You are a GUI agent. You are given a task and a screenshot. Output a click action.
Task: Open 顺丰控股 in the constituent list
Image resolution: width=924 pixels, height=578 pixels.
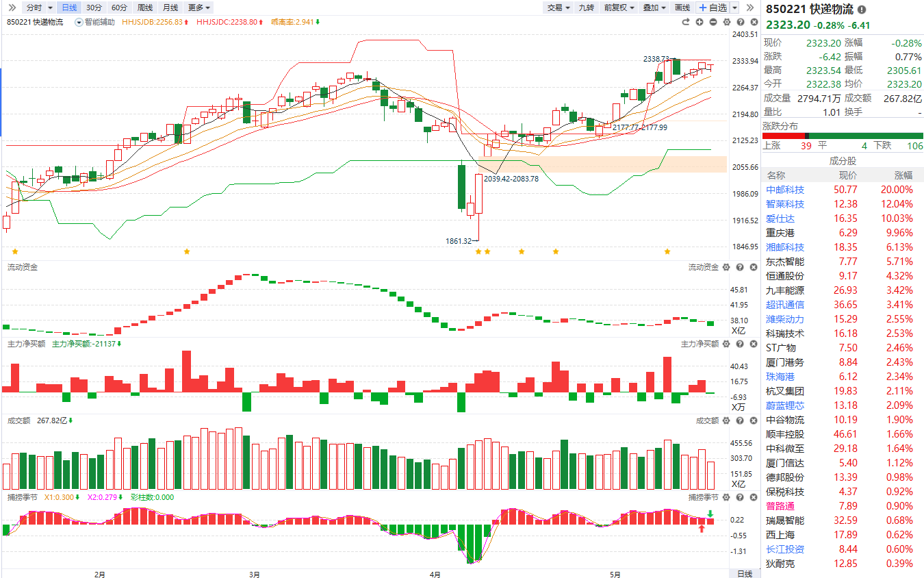point(785,434)
